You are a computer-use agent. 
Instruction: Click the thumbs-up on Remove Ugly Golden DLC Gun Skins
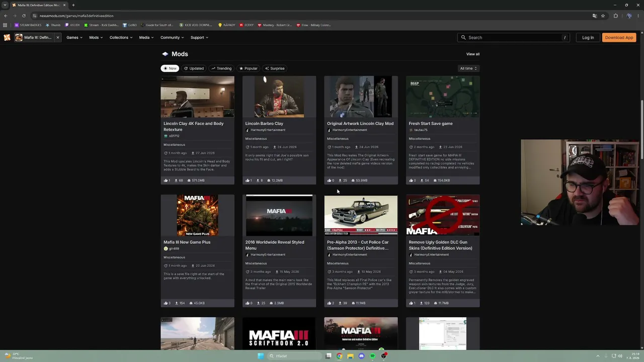tap(412, 303)
